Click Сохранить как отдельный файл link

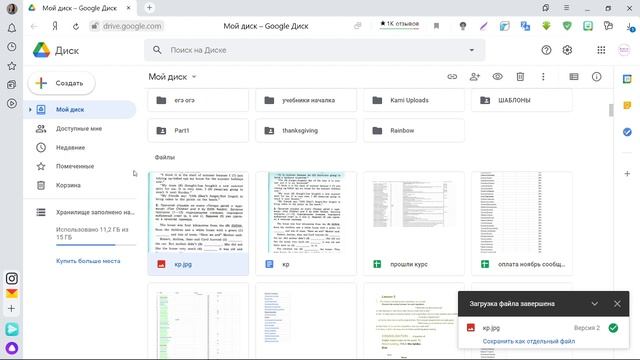(529, 341)
